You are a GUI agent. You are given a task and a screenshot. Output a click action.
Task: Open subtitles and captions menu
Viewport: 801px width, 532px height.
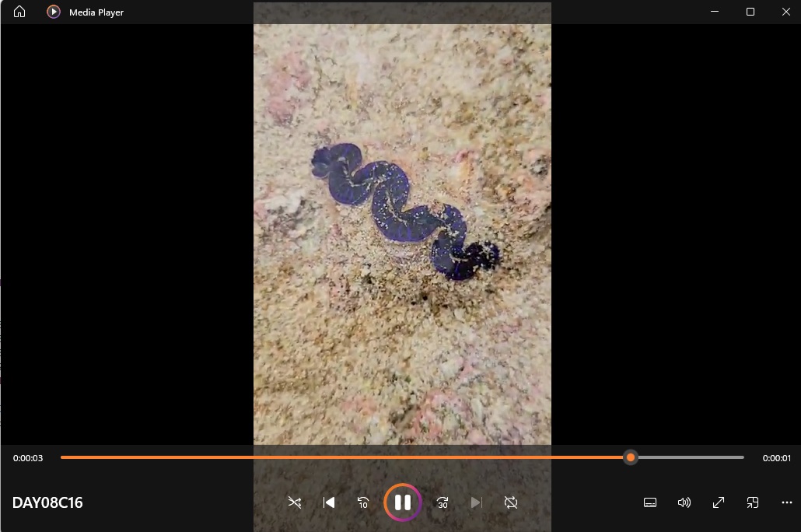[x=650, y=502]
